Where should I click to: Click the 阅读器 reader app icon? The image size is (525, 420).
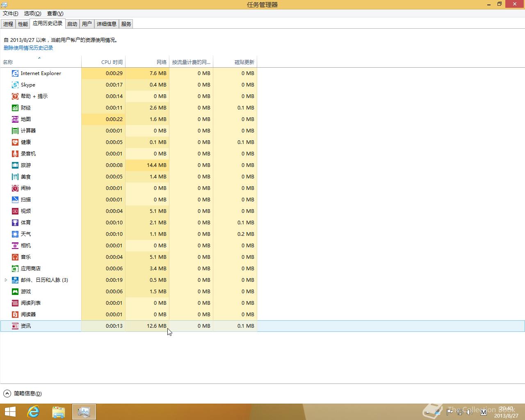point(15,315)
